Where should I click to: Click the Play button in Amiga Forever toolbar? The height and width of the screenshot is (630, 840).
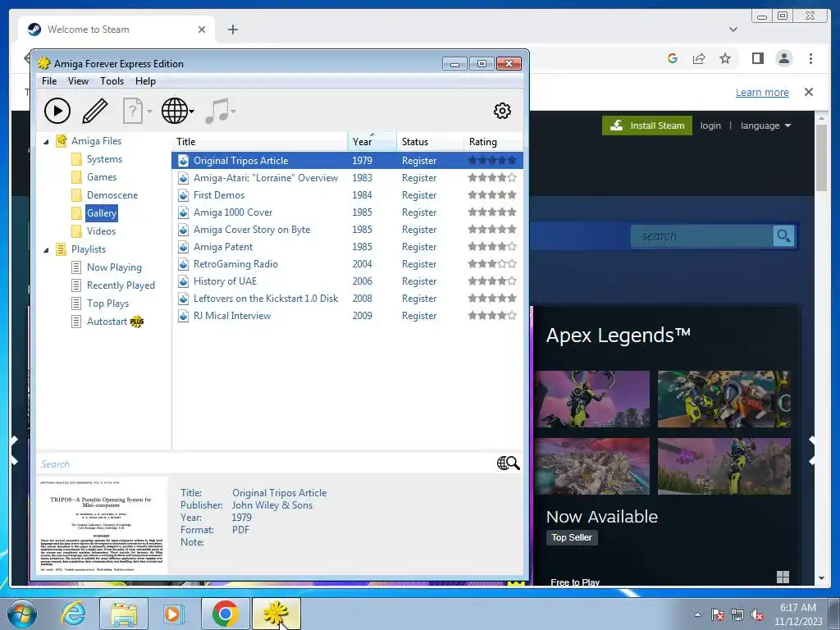(57, 111)
